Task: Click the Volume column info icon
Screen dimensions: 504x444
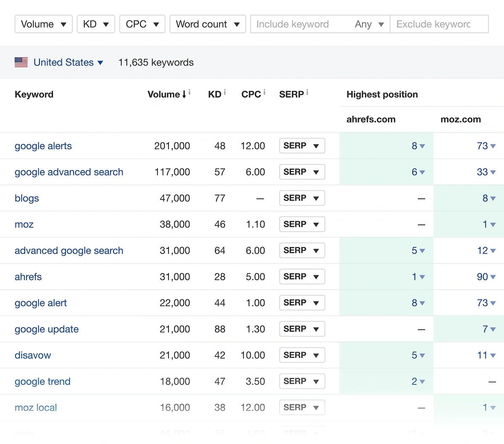Action: pos(189,92)
